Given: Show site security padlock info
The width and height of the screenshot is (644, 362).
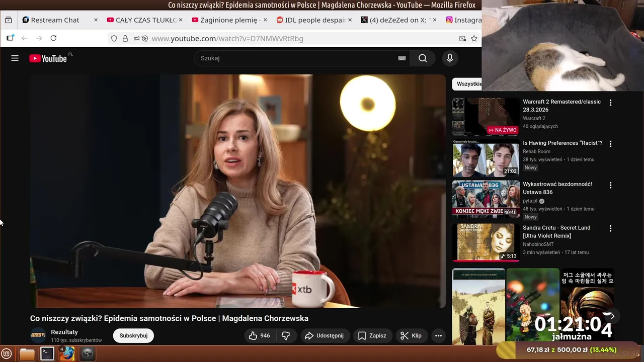Looking at the screenshot, I should [125, 38].
